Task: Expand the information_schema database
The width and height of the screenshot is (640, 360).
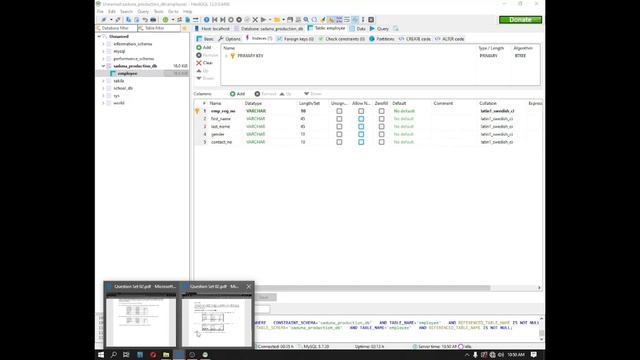Action: click(x=103, y=44)
